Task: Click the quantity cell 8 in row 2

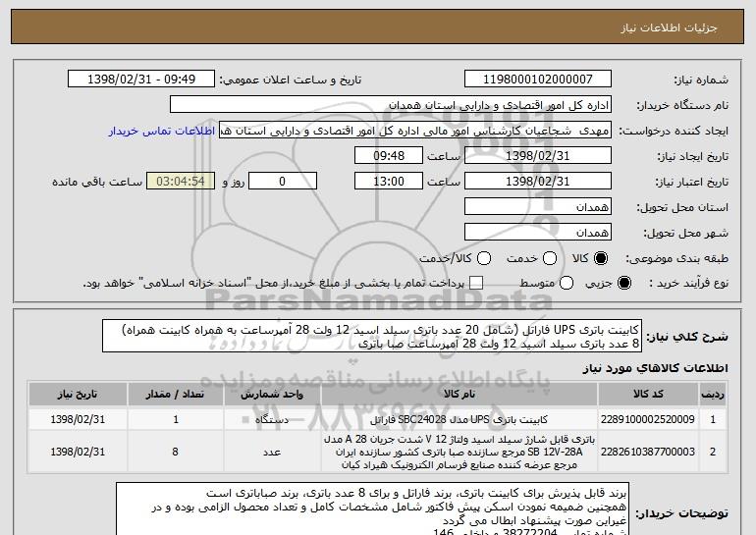Action: 175,452
